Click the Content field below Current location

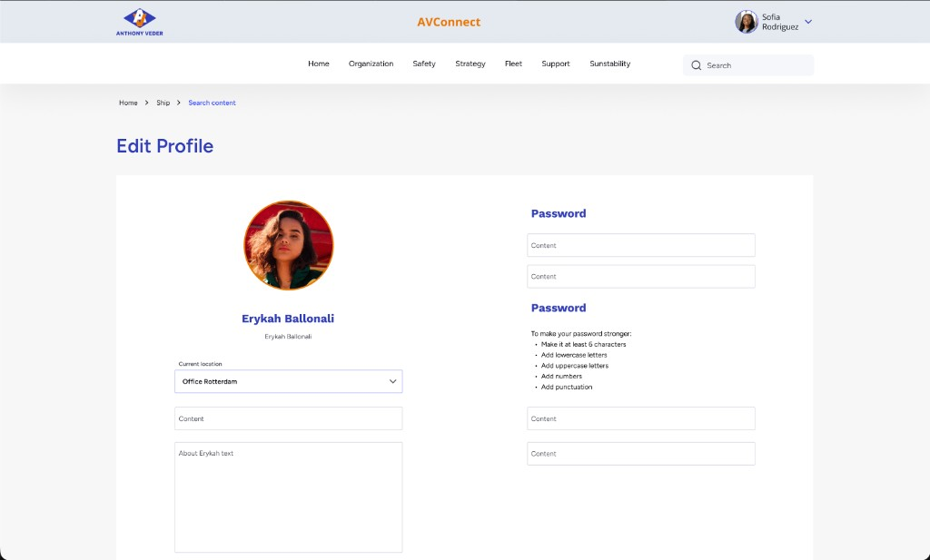coord(288,418)
